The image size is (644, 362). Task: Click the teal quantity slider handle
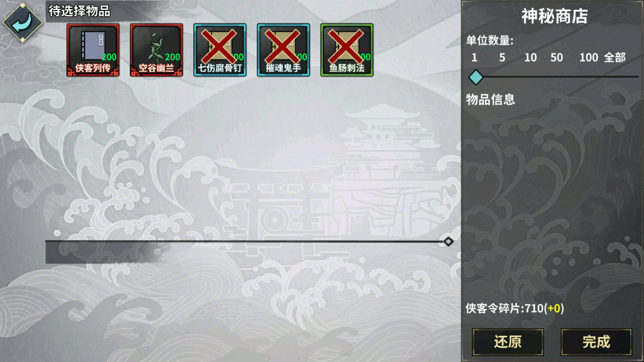pos(476,77)
